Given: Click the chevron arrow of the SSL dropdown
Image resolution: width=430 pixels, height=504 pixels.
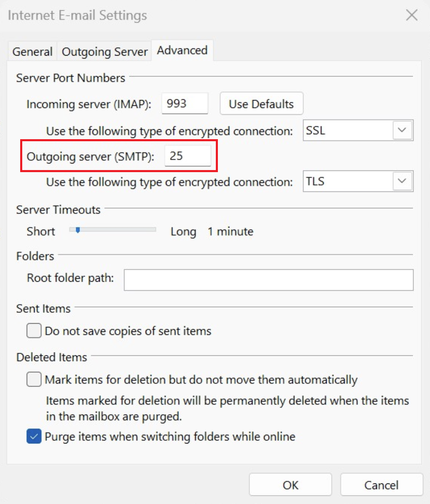Looking at the screenshot, I should point(402,131).
